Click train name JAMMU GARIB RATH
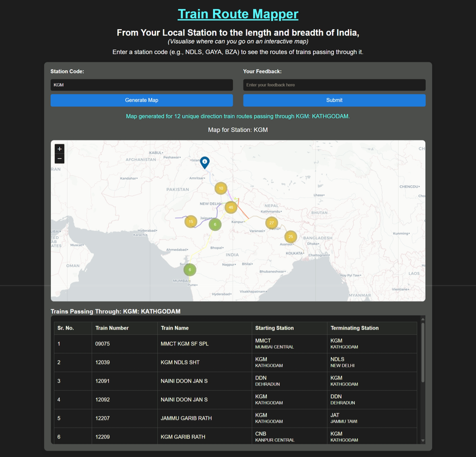Viewport: 476px width, 457px height. click(x=186, y=418)
